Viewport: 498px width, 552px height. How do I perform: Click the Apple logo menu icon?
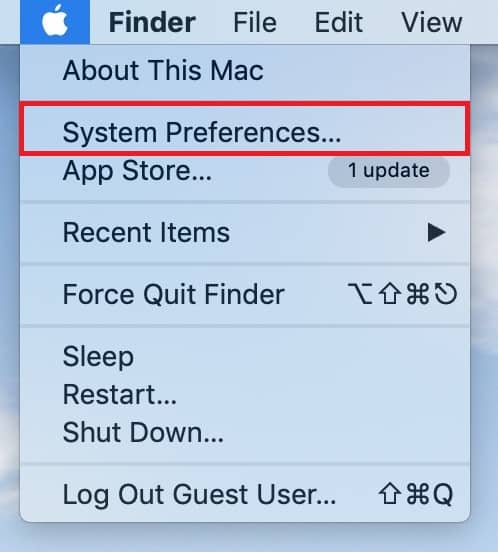point(55,22)
